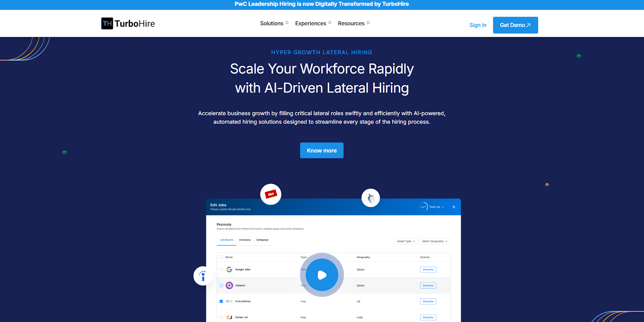Image resolution: width=644 pixels, height=322 pixels.
Task: Click the Career Jet name text
Action: pos(242,317)
